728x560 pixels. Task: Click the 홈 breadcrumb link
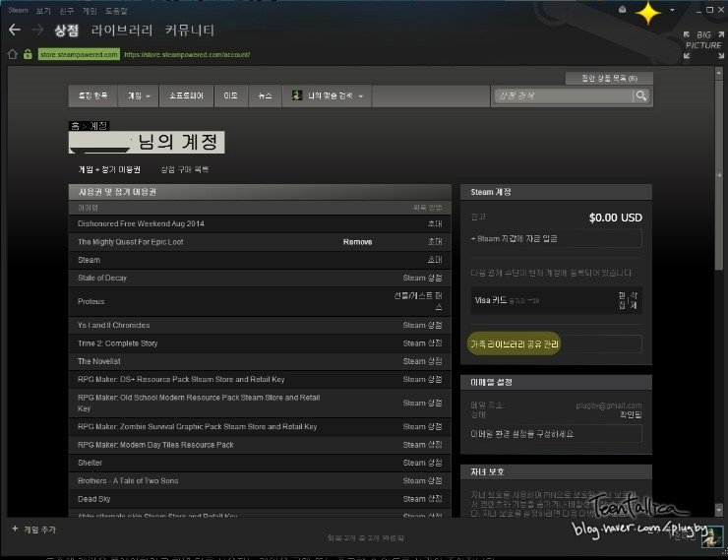pos(75,126)
